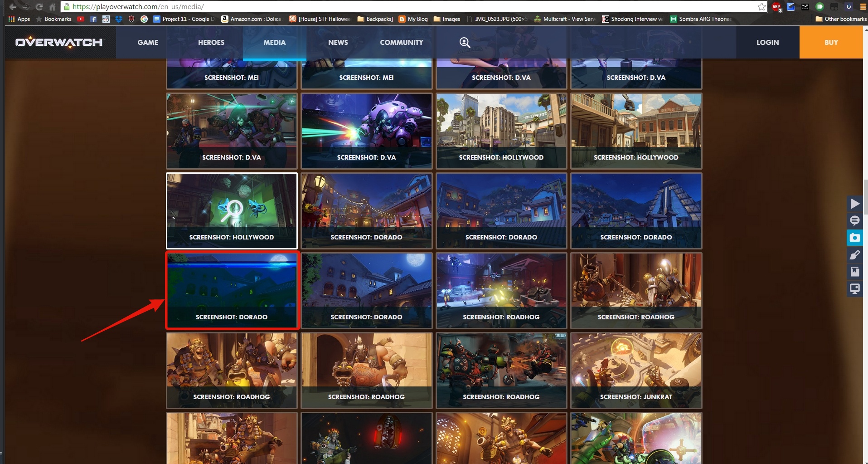Open the Bookmarks folder link

click(54, 19)
